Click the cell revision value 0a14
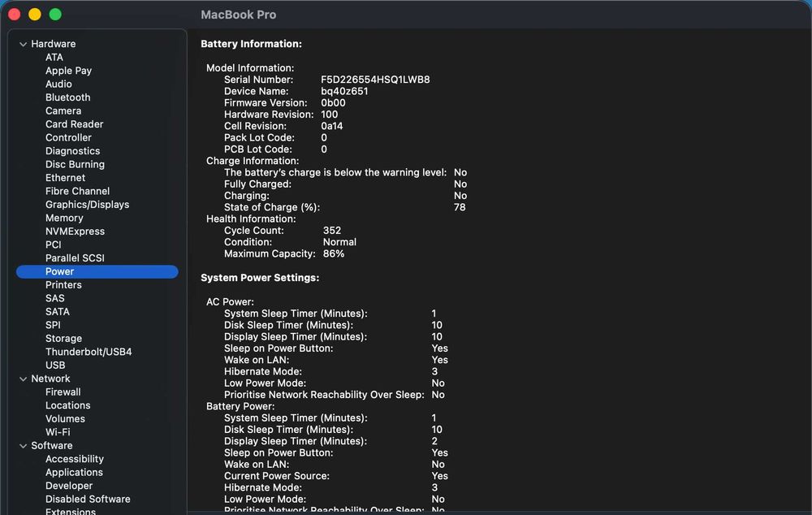The width and height of the screenshot is (812, 515). [331, 126]
